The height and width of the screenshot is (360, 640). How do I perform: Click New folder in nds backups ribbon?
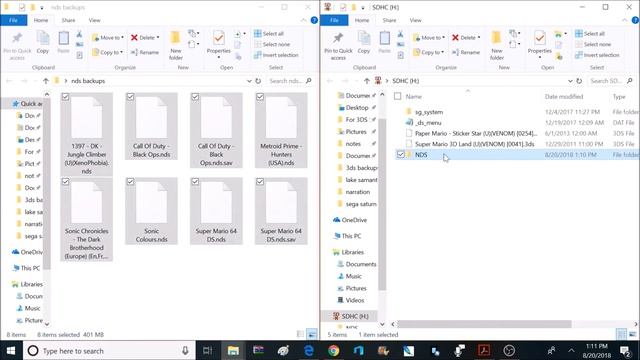pyautogui.click(x=176, y=45)
